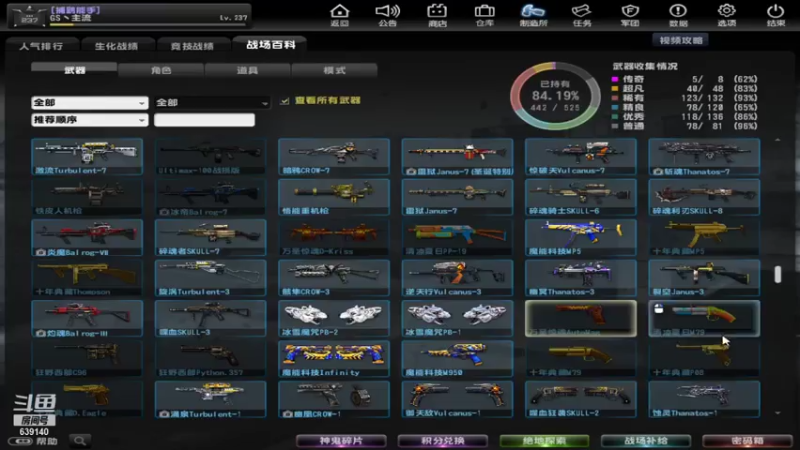This screenshot has height=450, width=800.
Task: Select the 碎魂者SKULL-7 weapon card
Action: 210,237
